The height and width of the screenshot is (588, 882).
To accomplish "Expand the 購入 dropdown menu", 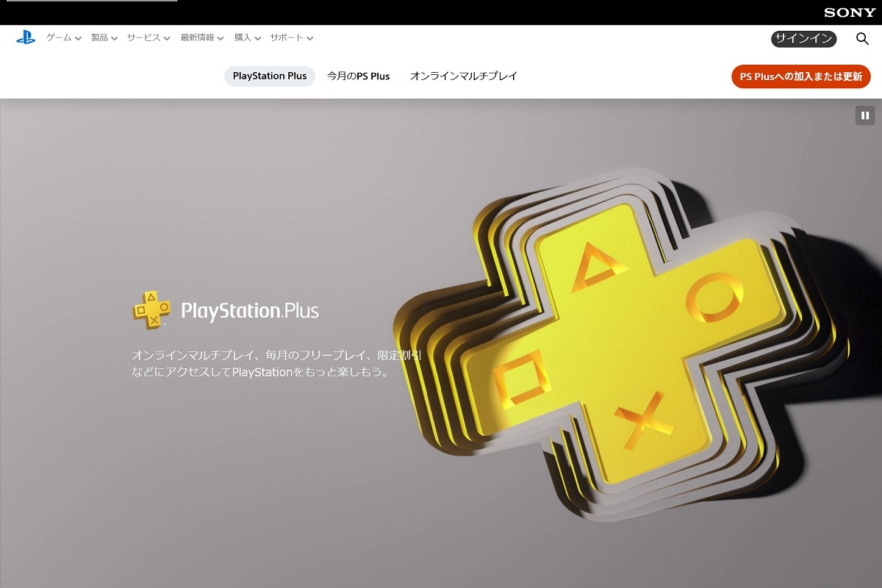I will click(247, 37).
